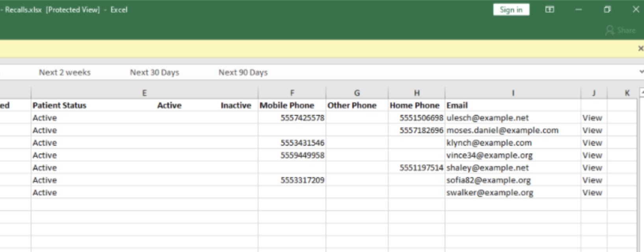Click the Sign in button
The height and width of the screenshot is (252, 644).
click(511, 10)
